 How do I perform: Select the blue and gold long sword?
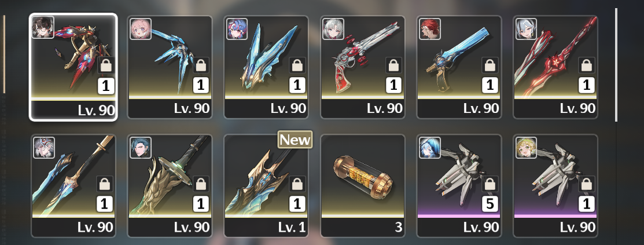73,186
